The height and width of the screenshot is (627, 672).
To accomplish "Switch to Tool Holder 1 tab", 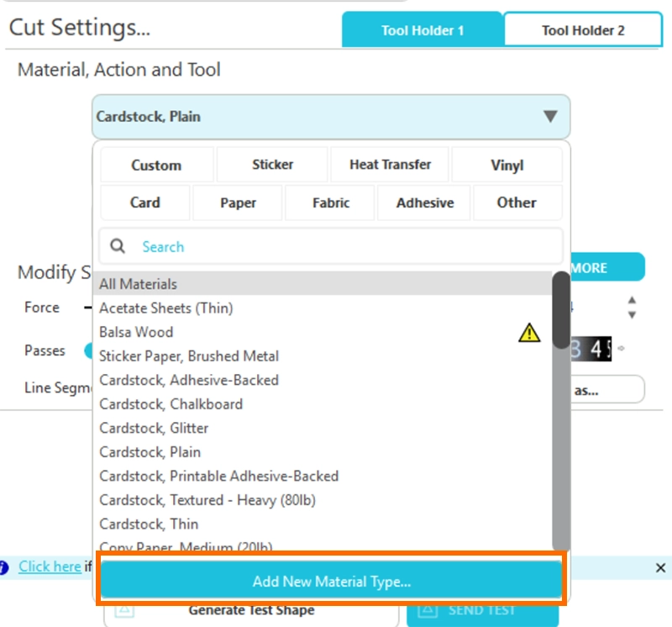I will (x=422, y=30).
